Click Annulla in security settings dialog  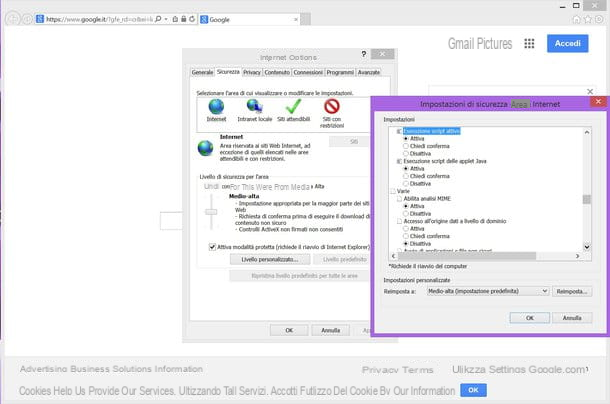(x=572, y=318)
